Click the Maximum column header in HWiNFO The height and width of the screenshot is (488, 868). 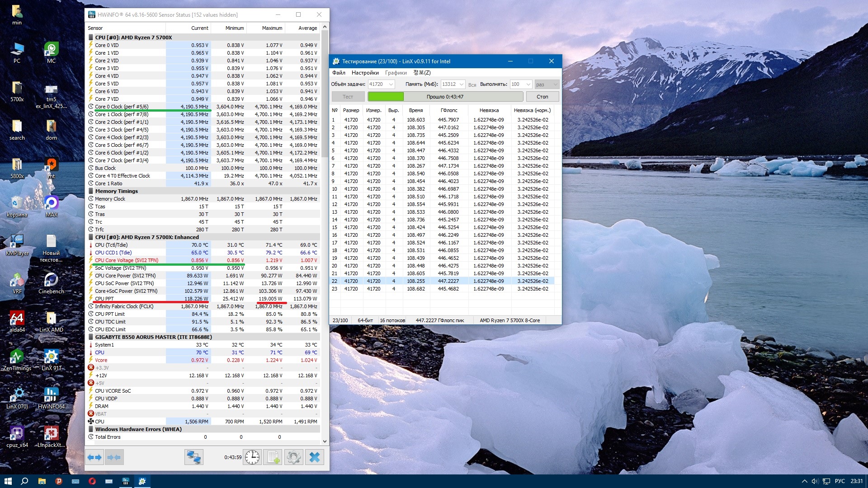(272, 28)
